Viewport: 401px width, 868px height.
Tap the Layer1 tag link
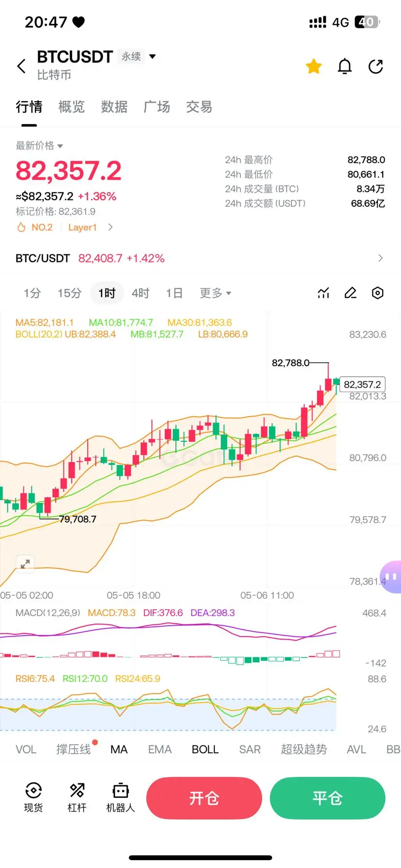click(x=82, y=227)
